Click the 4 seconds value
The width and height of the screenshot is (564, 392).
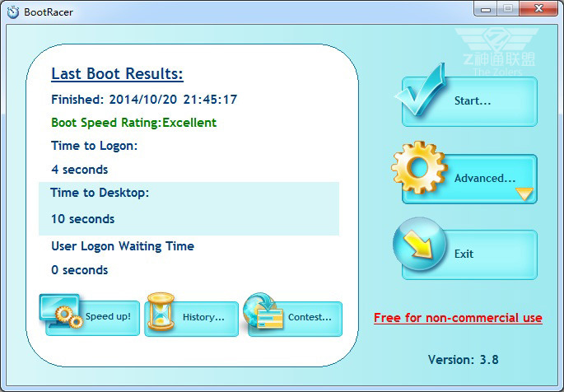[x=80, y=170]
